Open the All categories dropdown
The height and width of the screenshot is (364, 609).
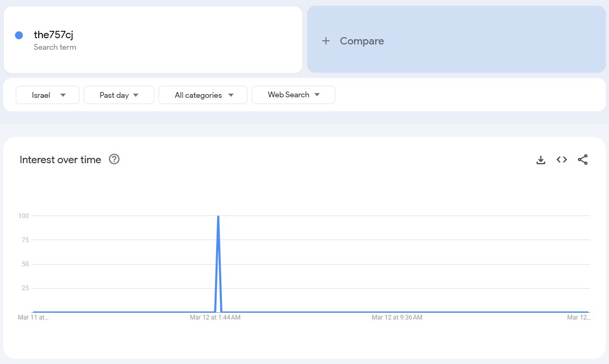point(203,95)
